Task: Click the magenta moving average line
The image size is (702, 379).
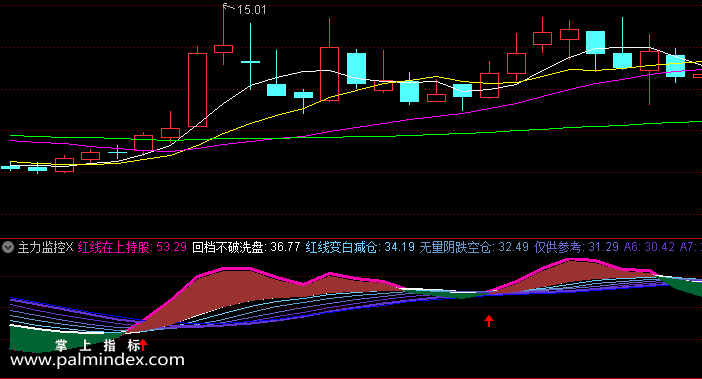Action: (x=403, y=119)
